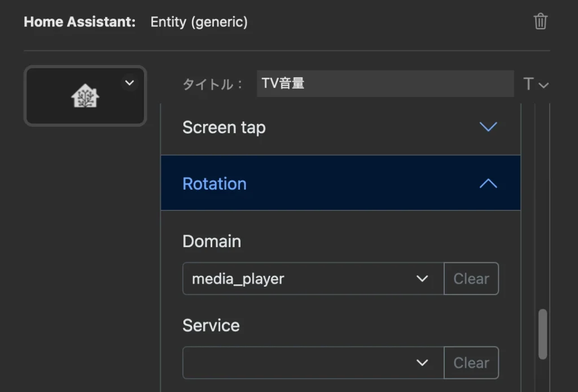Expand the Screen tap section
Viewport: 578px width, 392px height.
click(x=340, y=127)
